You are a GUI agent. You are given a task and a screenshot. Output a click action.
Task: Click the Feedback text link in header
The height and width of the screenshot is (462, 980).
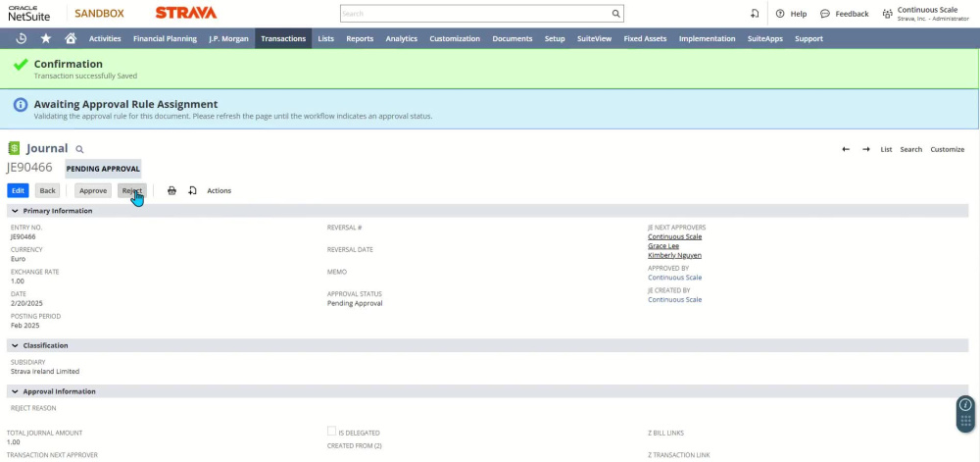[x=853, y=14]
